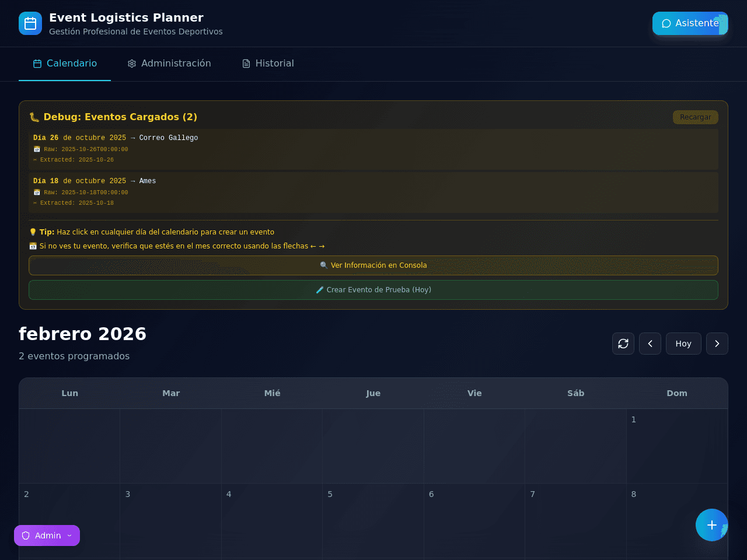Advance to next month with right chevron
Screen dimensions: 747x560
point(717,344)
